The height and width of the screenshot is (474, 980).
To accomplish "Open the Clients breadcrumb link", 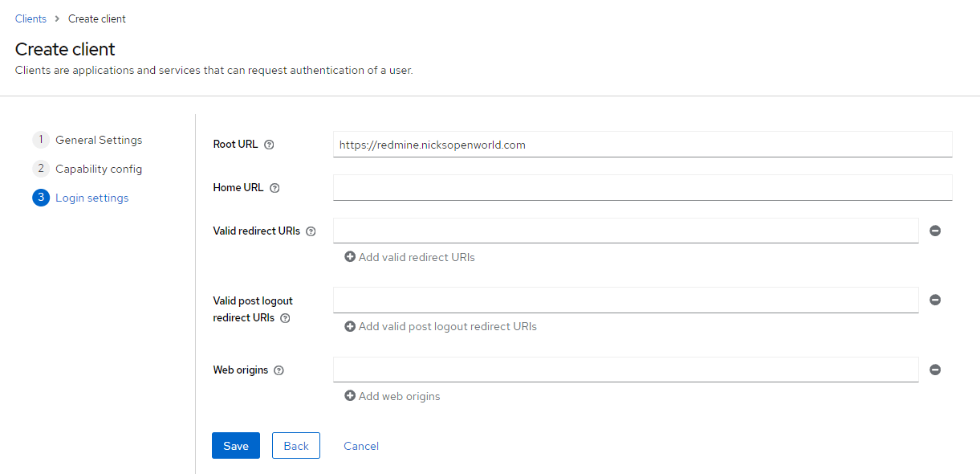I will pyautogui.click(x=30, y=18).
